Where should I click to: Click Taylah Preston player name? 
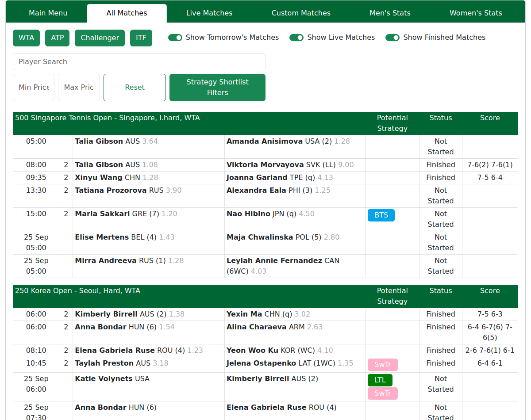(104, 363)
